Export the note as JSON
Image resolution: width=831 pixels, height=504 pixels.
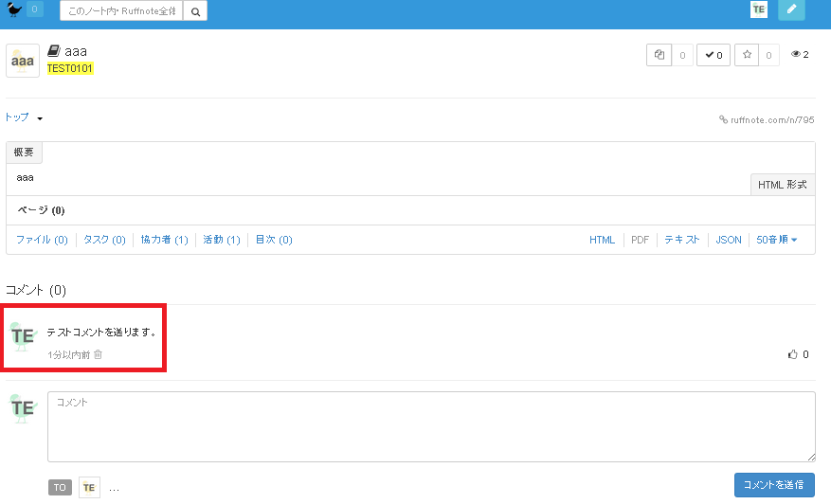coord(728,240)
